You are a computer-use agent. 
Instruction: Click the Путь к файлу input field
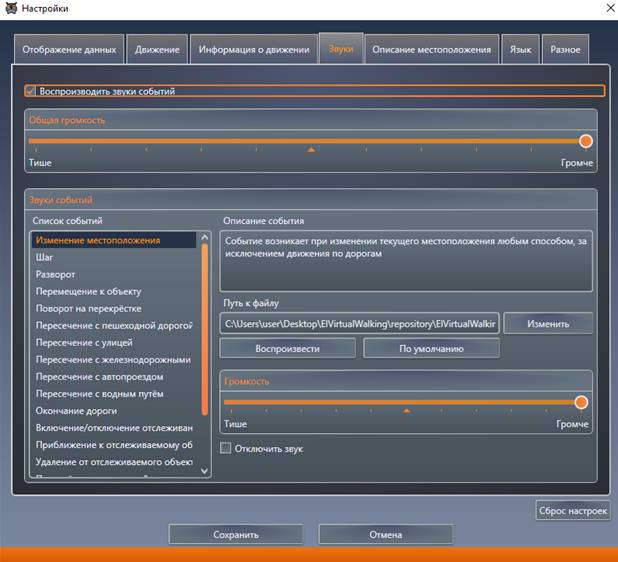(359, 324)
